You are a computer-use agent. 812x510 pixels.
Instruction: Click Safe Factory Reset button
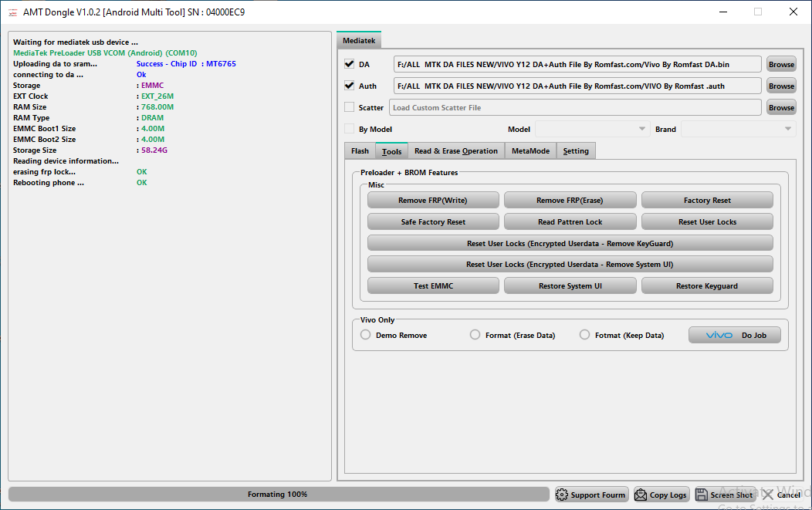coord(433,221)
